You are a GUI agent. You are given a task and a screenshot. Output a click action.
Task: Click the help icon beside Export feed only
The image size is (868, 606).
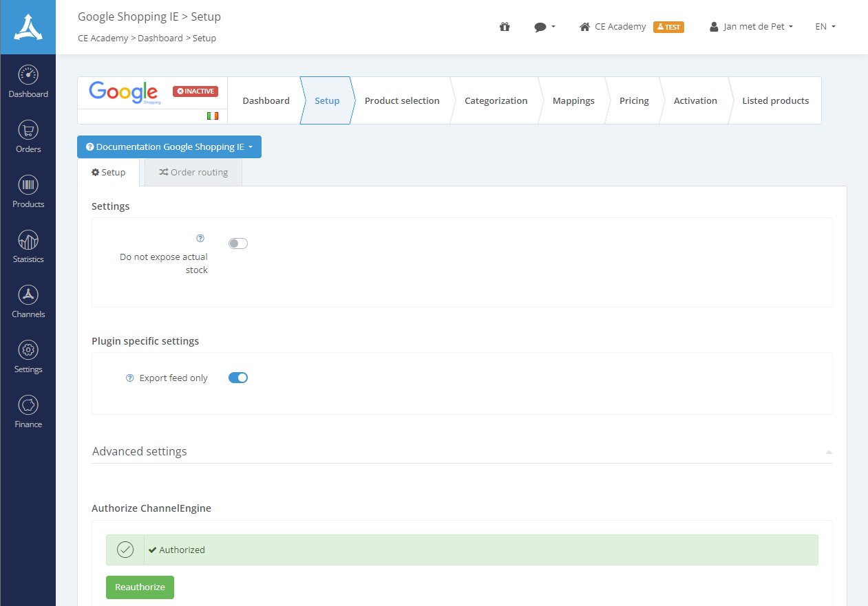[129, 378]
